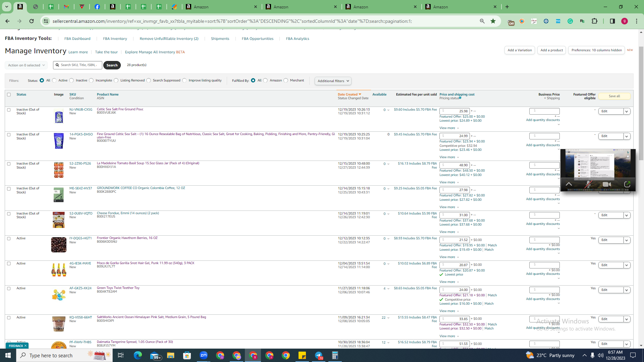Open Frontier Organic Hawthorn Berries product image
The width and height of the screenshot is (644, 362).
point(59,245)
